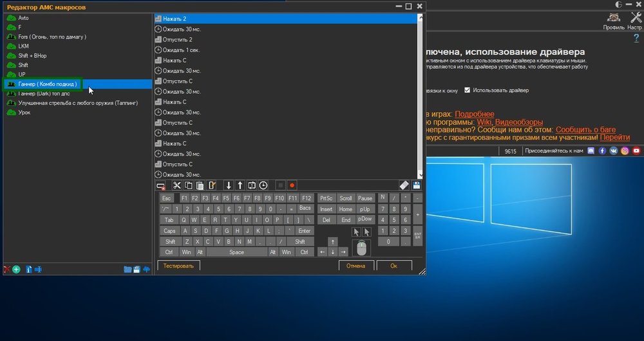Viewport: 644px width, 341px height.
Task: Toggle the theme half-circle icon in main window
Action: tap(618, 5)
